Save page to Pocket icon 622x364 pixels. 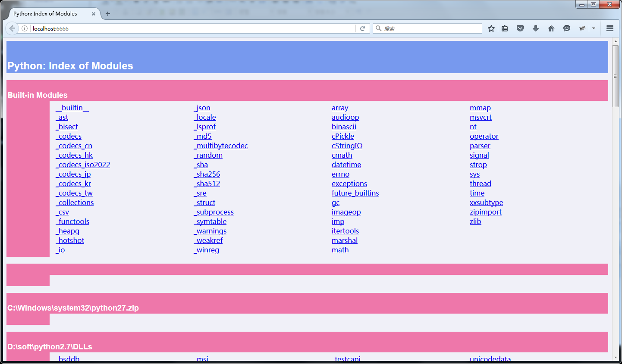(520, 28)
